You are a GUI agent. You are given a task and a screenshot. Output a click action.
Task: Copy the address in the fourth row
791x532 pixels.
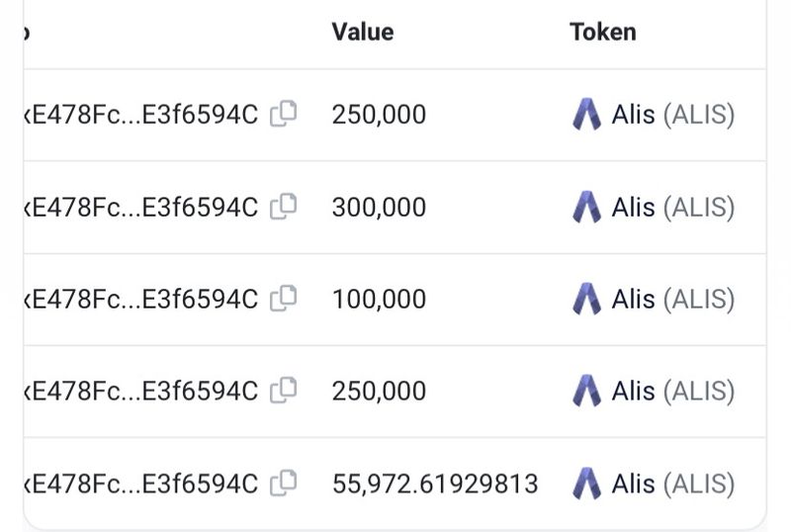(x=284, y=391)
